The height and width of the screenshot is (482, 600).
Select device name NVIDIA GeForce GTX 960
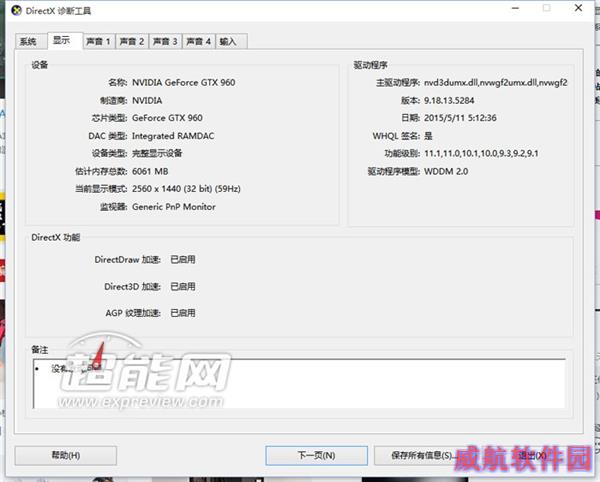[184, 82]
